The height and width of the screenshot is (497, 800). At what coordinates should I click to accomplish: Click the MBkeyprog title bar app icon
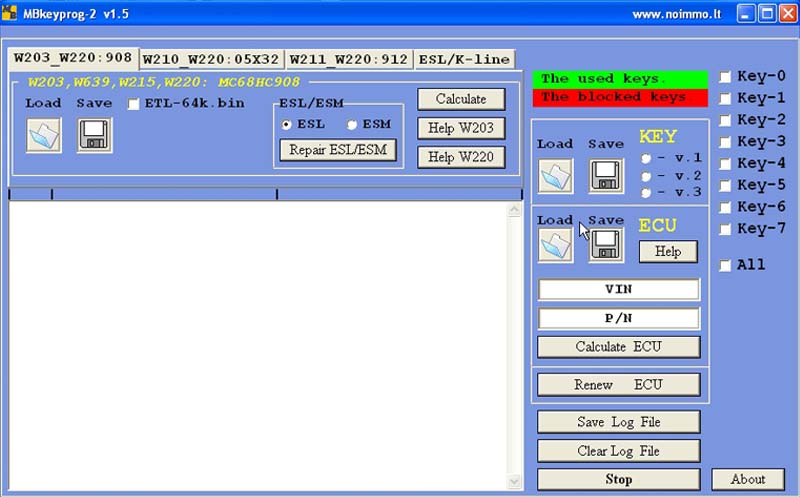pos(9,13)
